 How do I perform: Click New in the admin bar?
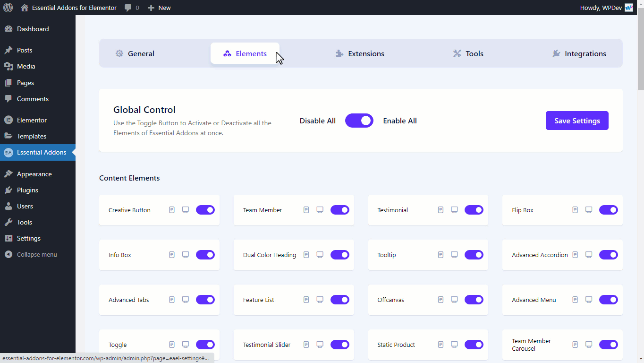click(159, 8)
